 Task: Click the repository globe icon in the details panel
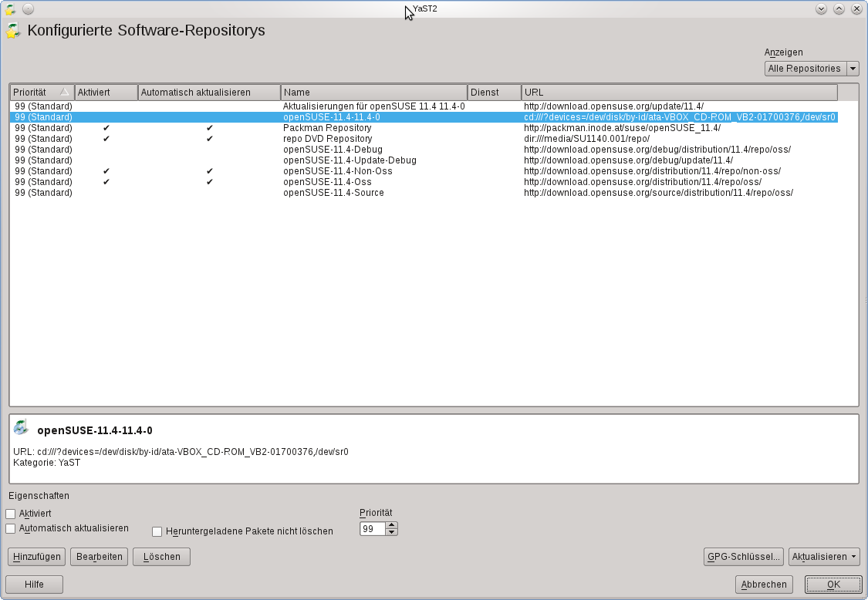[x=21, y=427]
